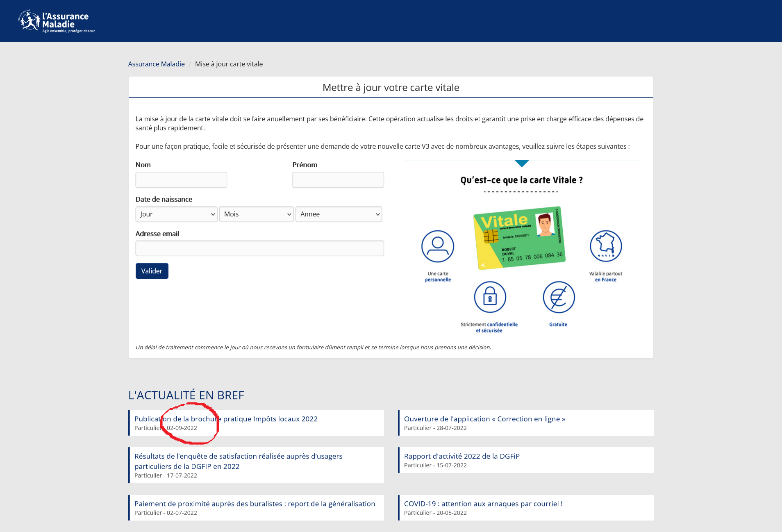Click the blue triangle pointer above the Vitale title
Image resolution: width=782 pixels, height=532 pixels.
pyautogui.click(x=522, y=164)
